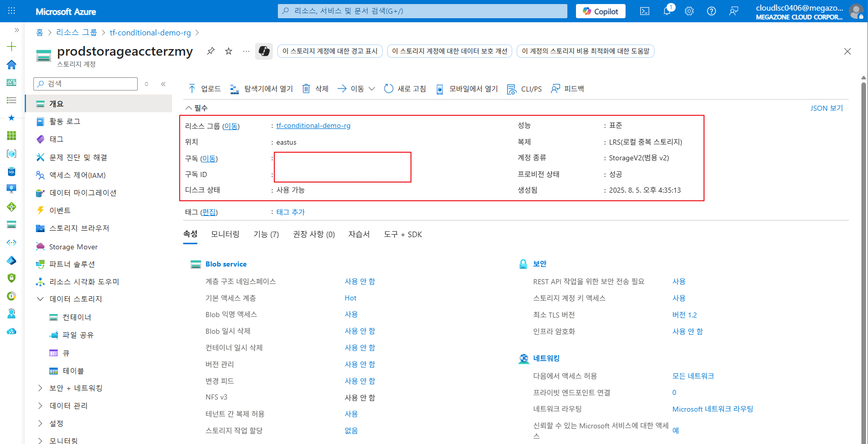Switch to the 기능 (7) tab

(x=266, y=234)
